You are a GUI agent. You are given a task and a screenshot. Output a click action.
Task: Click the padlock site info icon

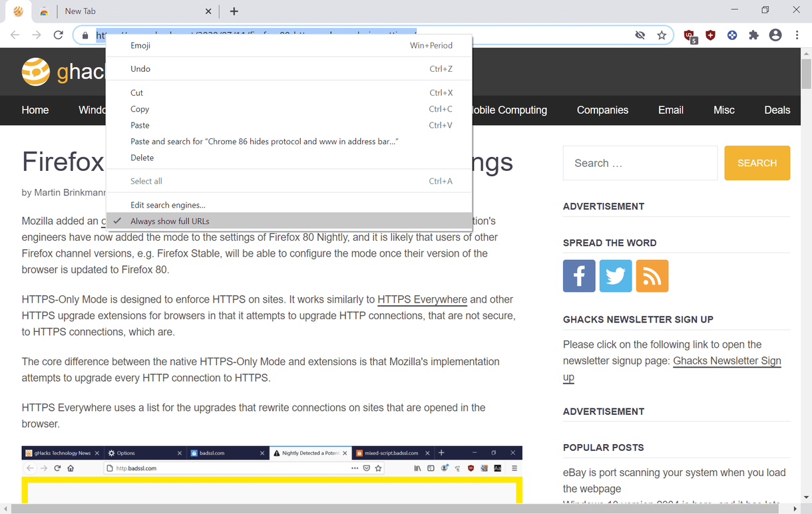point(85,35)
